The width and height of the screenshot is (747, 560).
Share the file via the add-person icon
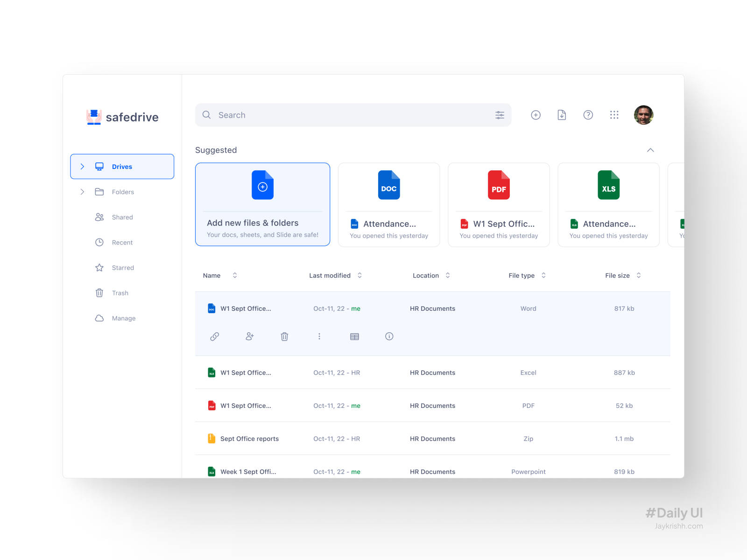click(x=250, y=336)
